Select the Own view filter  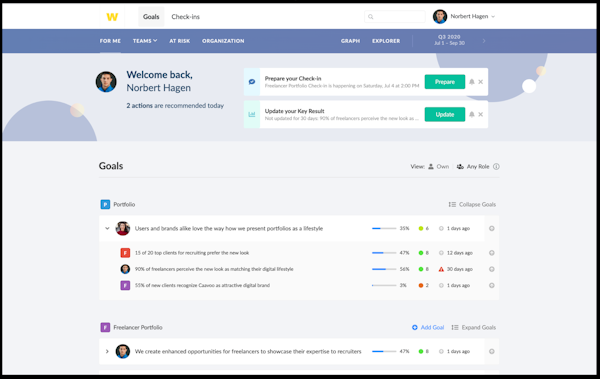coord(439,167)
